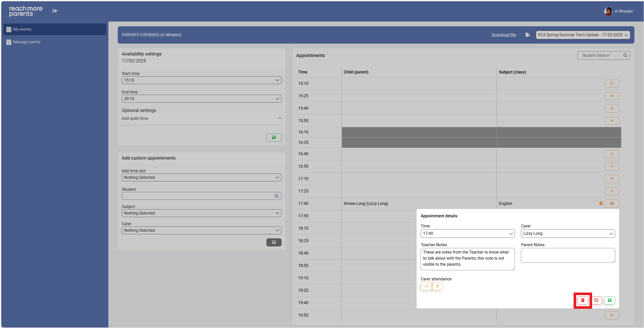Click the Student Search magnifier icon
The height and width of the screenshot is (328, 644).
[625, 55]
